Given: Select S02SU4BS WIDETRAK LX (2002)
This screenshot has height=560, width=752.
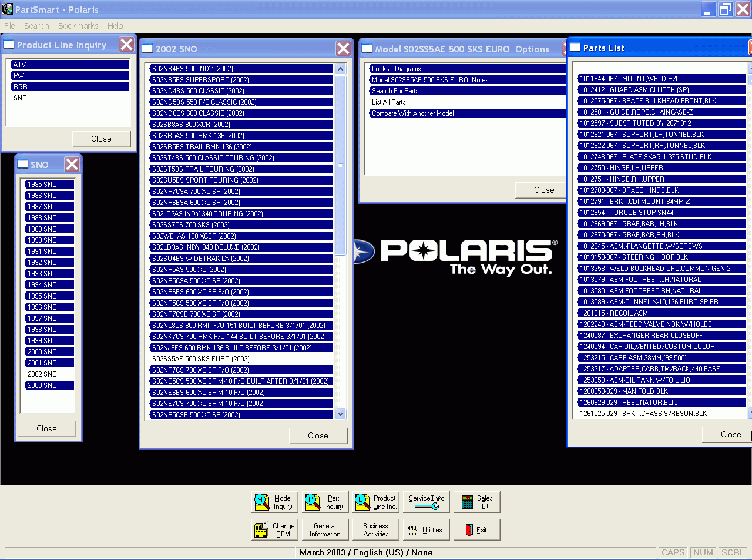Looking at the screenshot, I should [241, 259].
